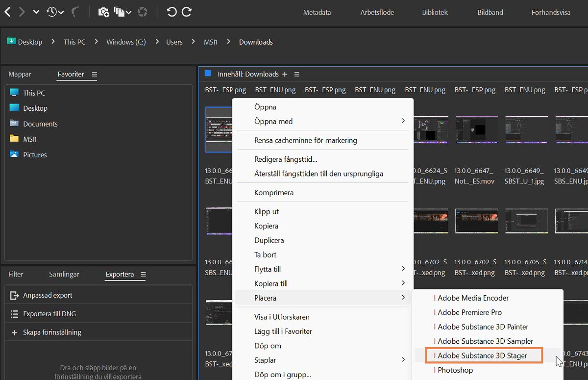The height and width of the screenshot is (380, 588).
Task: Click Windows (C:) in the path bar
Action: pyautogui.click(x=126, y=42)
